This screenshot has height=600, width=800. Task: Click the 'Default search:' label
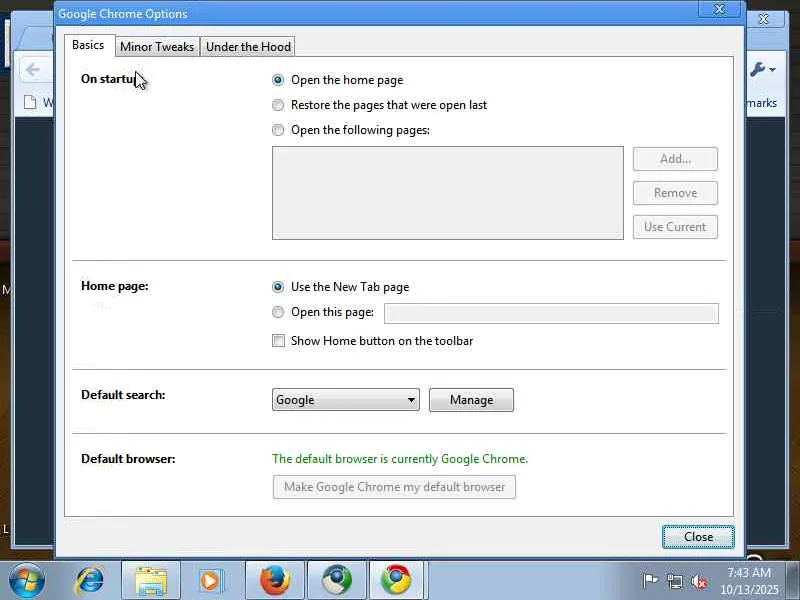point(123,395)
